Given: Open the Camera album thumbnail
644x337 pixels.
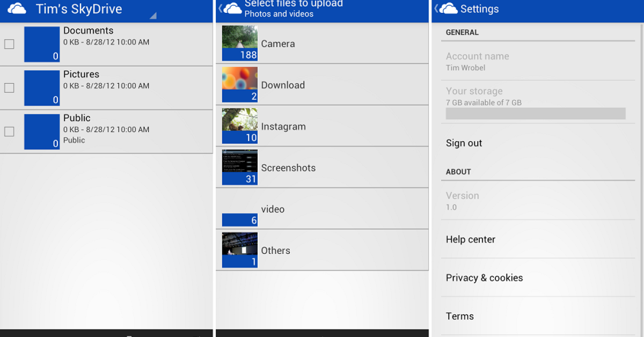Looking at the screenshot, I should point(240,43).
